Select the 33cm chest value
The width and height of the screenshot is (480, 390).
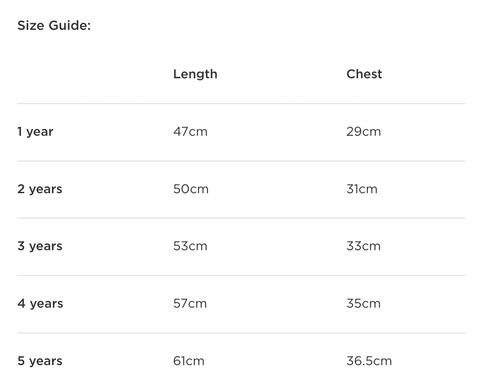point(363,246)
